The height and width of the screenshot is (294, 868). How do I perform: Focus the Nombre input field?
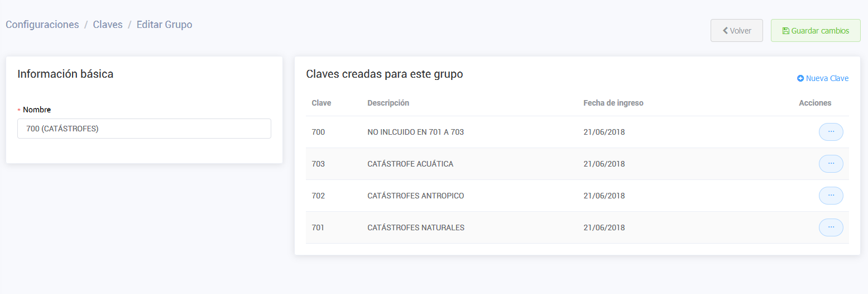[x=144, y=129]
